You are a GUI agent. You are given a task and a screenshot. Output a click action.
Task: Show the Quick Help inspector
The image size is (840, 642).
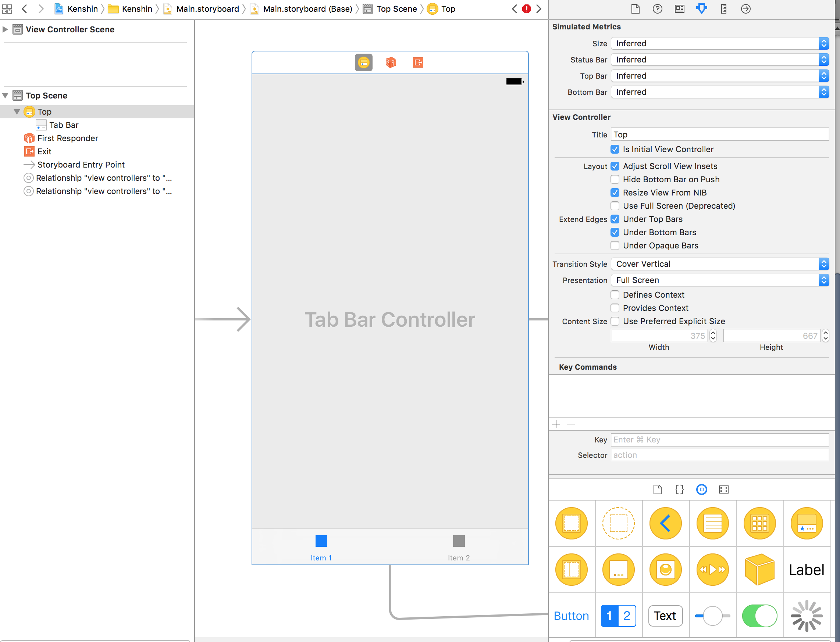[657, 8]
